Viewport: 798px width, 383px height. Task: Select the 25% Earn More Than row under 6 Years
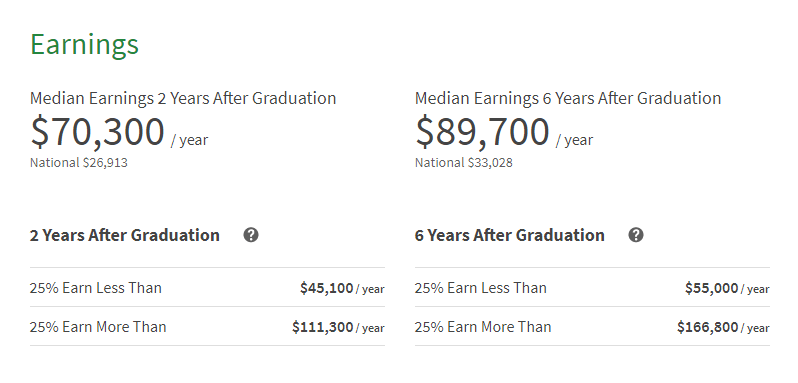pos(592,327)
